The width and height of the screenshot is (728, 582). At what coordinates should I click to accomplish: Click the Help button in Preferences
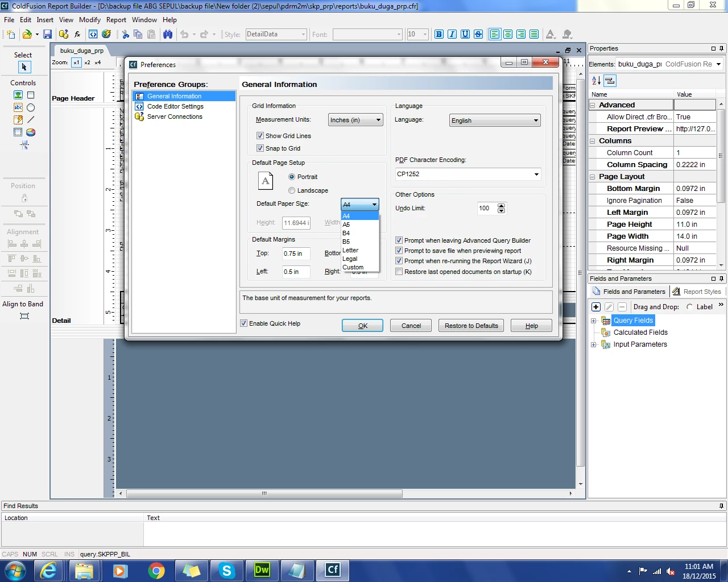[x=531, y=326]
